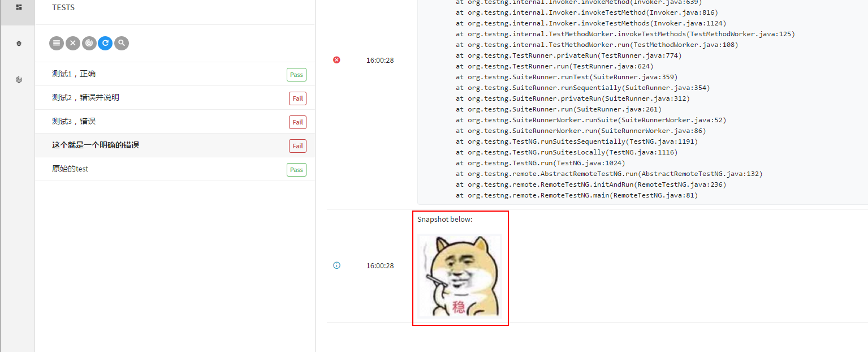
Task: Click the 'Snapshot below:' text
Action: point(444,220)
